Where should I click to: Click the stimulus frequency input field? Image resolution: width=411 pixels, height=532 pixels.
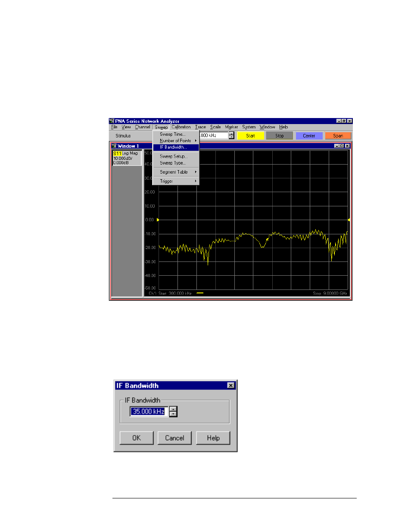[x=213, y=135]
